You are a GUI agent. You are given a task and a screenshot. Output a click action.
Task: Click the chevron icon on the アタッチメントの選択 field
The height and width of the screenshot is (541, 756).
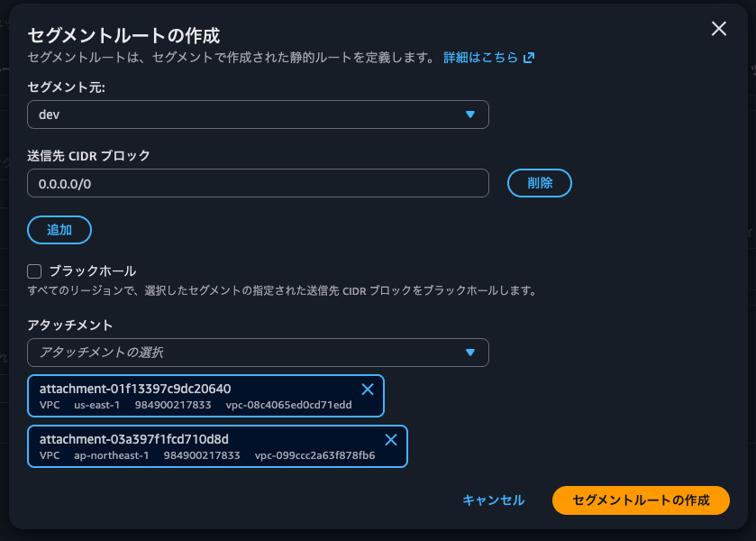(470, 353)
